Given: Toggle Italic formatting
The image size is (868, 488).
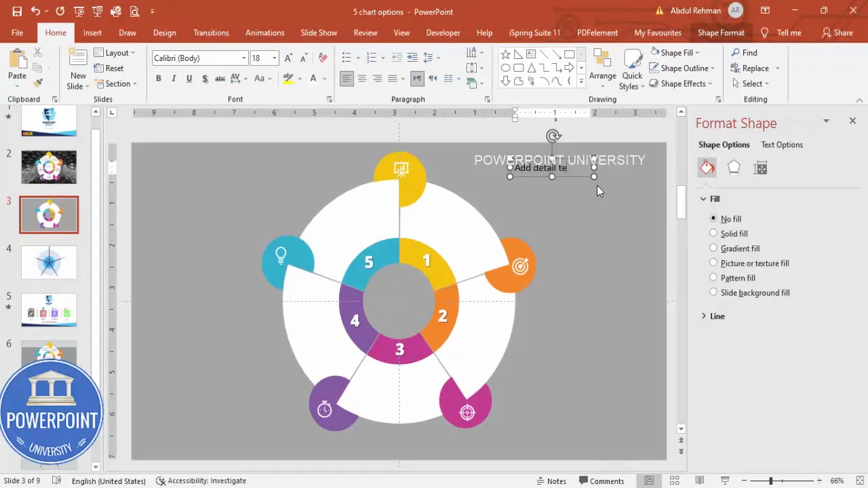Looking at the screenshot, I should [x=174, y=79].
